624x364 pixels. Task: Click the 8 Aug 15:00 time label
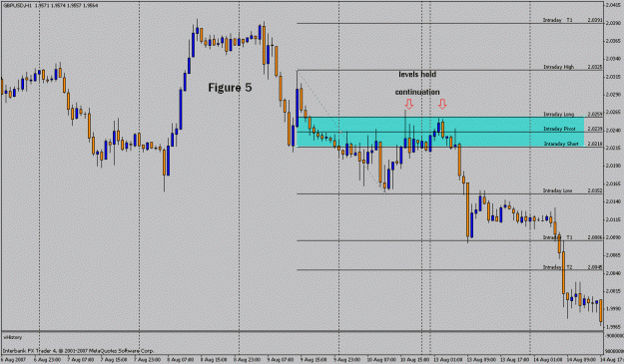coord(214,360)
